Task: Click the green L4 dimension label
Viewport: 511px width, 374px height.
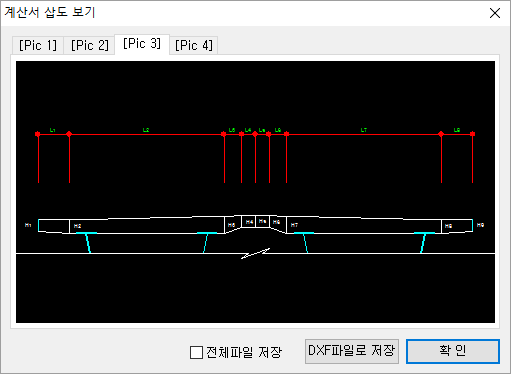Action: [248, 130]
